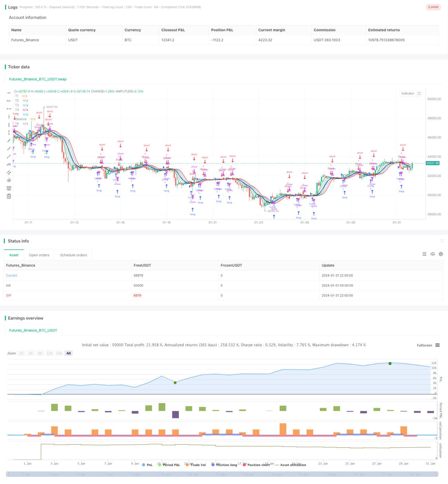Toggle the Position short legend series
Image resolution: width=448 pixels, height=484 pixels.
coord(256,465)
